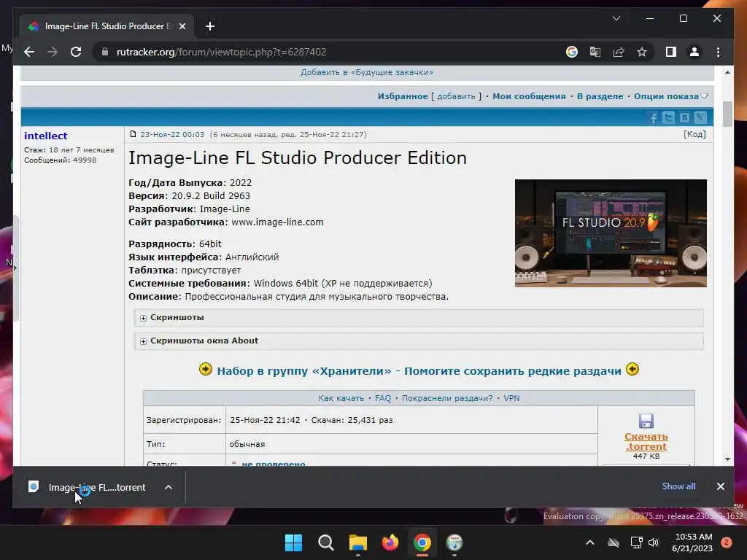This screenshot has width=747, height=560.
Task: Expand Скриншоты окна About spoiler
Action: 419,341
